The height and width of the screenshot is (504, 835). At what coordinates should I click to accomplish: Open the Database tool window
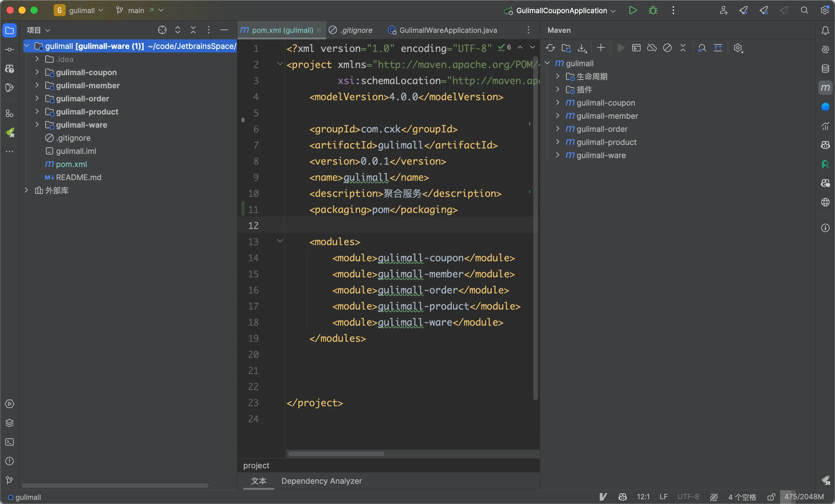[x=825, y=69]
